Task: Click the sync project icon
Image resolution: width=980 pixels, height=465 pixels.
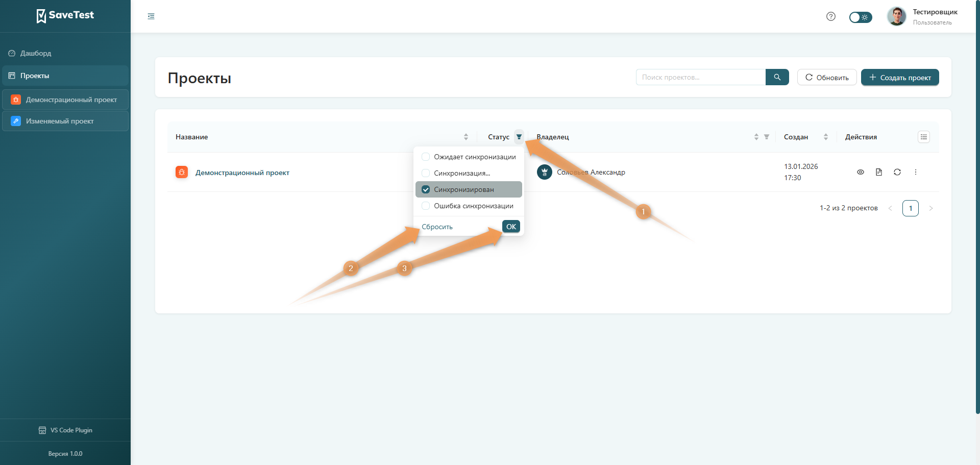Action: 897,172
